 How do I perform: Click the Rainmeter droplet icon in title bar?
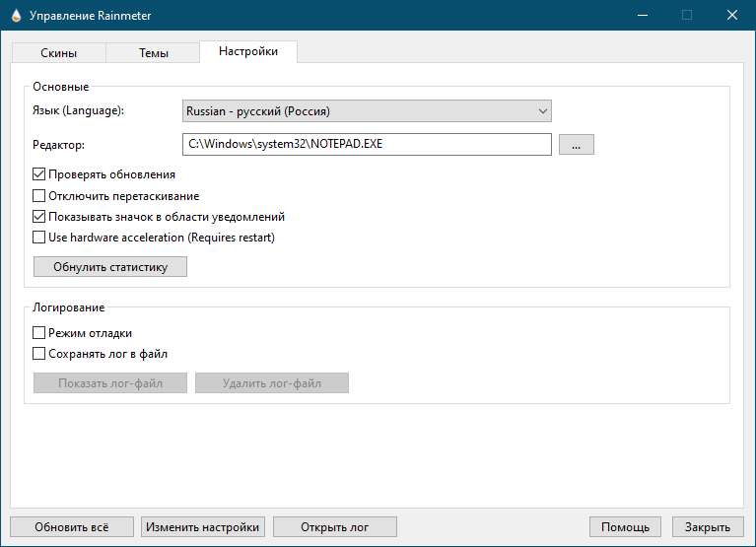click(16, 16)
